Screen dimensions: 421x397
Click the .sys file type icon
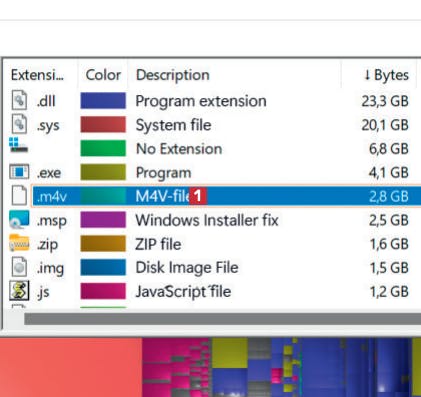(19, 124)
